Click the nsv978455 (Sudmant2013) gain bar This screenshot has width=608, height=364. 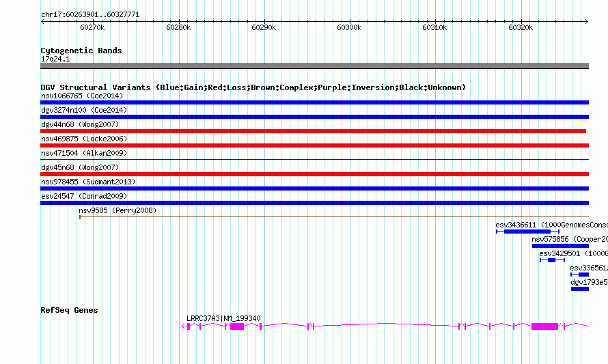314,188
